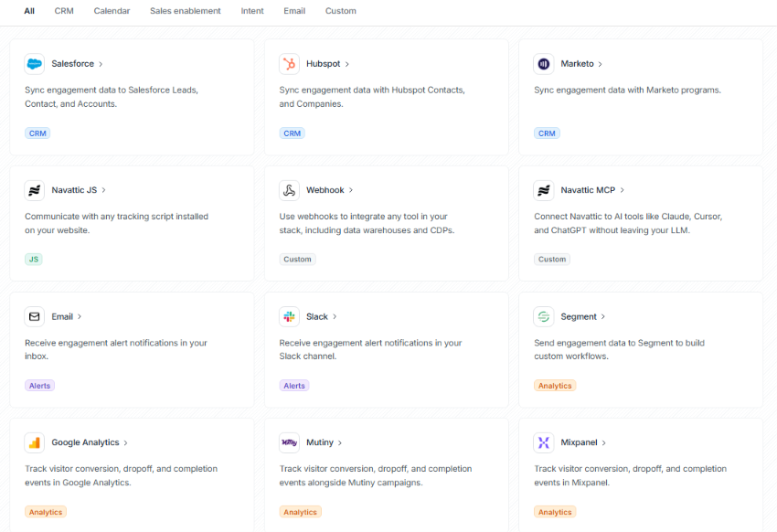Click the Custom tag on Webhook card
Screen dimensions: 777x532
297,259
